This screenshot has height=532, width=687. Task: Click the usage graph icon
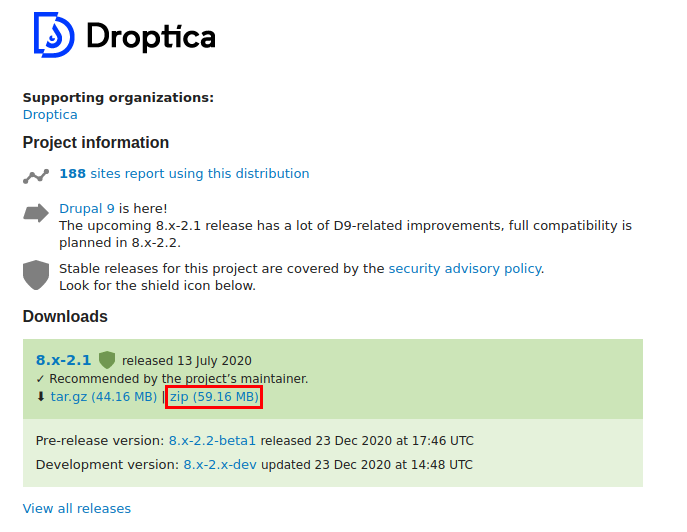36,176
